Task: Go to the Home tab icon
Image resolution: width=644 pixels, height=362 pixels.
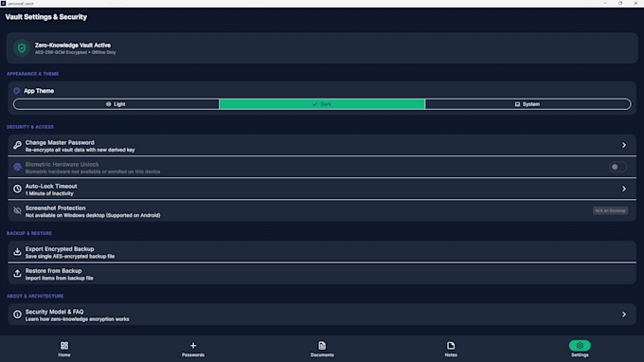Action: coord(64,346)
